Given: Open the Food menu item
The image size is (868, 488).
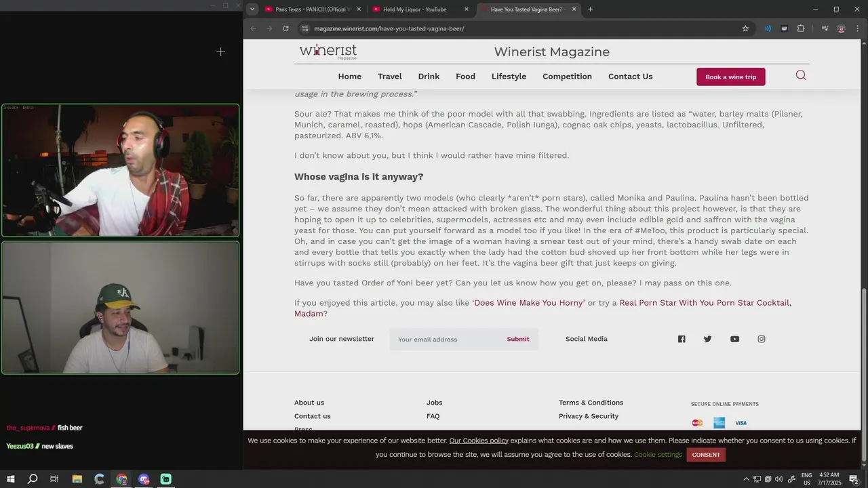Looking at the screenshot, I should (x=465, y=77).
